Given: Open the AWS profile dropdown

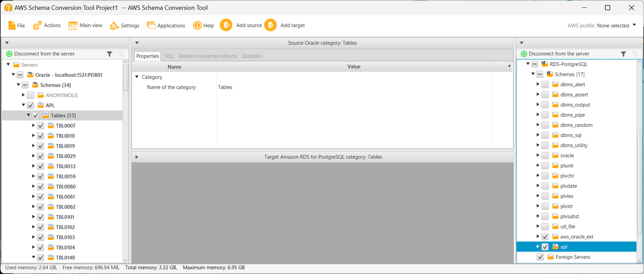Looking at the screenshot, I should tap(634, 25).
